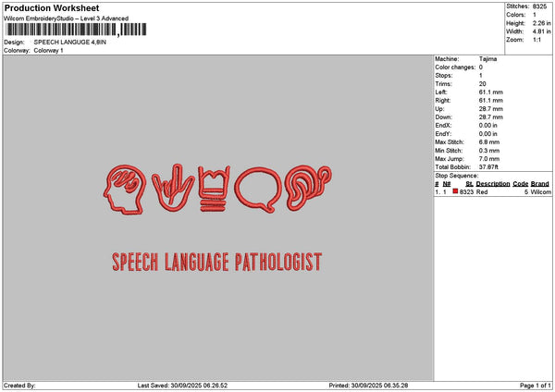Click the Production Worksheet title
The width and height of the screenshot is (555, 392).
pyautogui.click(x=52, y=7)
